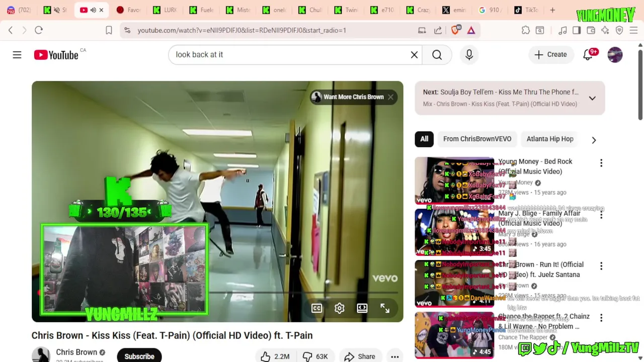
Task: Open browser extensions puzzle icon
Action: [x=526, y=30]
